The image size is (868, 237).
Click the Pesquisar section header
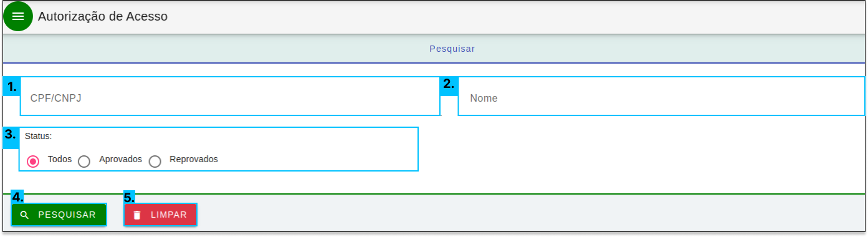tap(452, 49)
